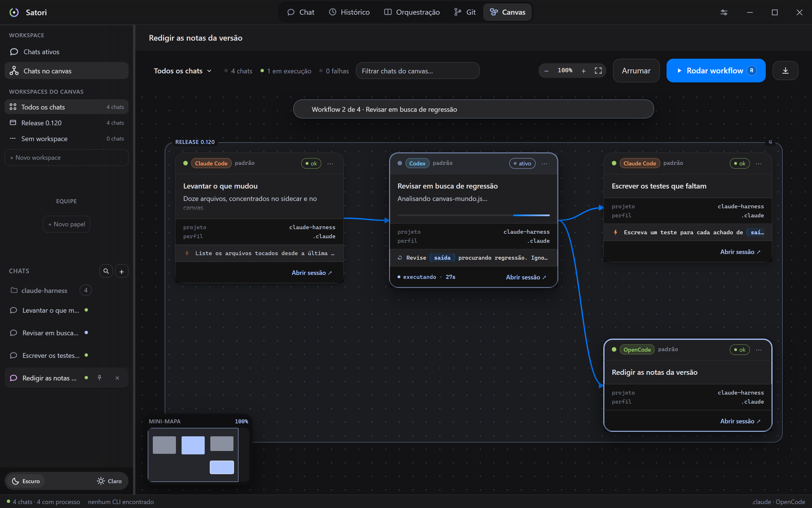Select Release 0.120 workspace row

[67, 123]
